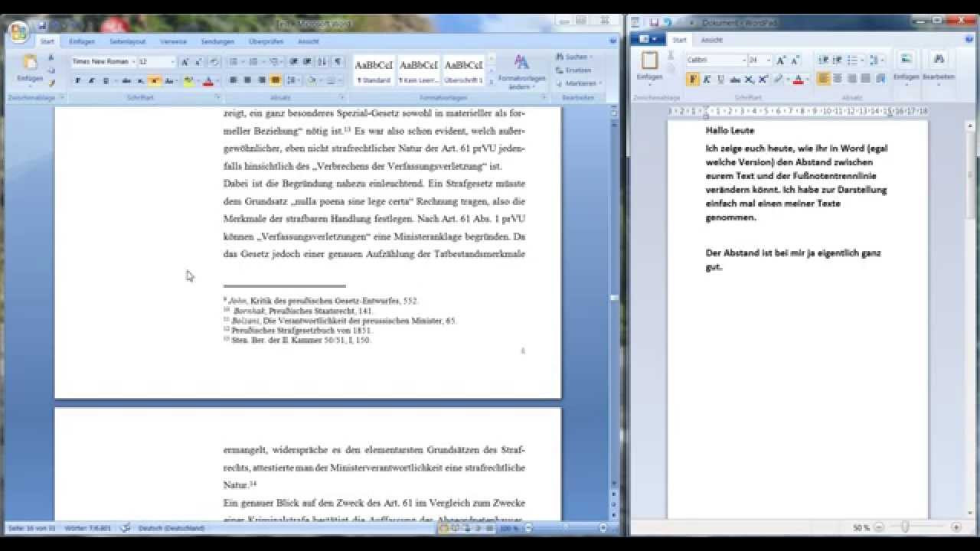Open the WordPad paragraph settings icon

pos(880,79)
